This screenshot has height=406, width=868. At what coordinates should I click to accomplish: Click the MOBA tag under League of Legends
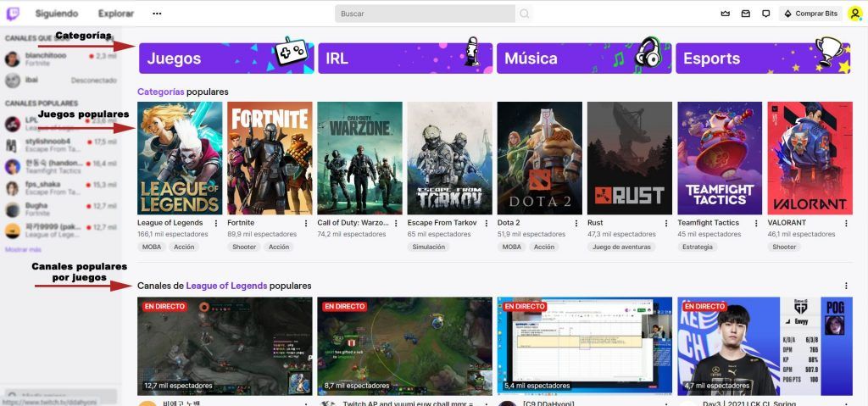[x=151, y=247]
